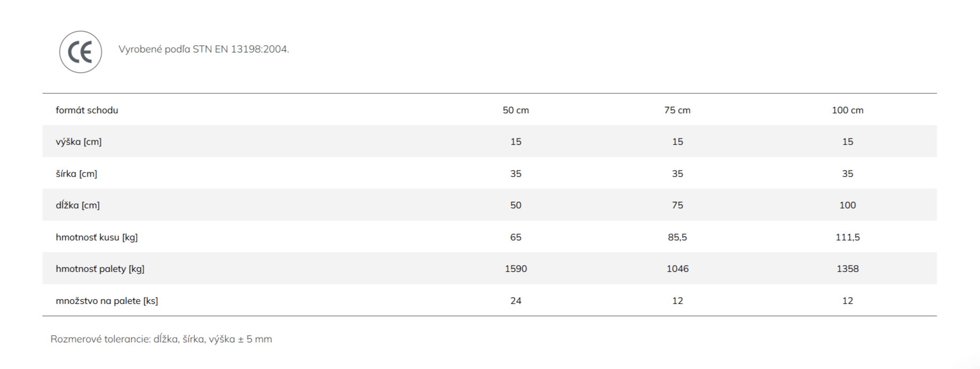980x369 pixels.
Task: Click the 'dĺžka [cm]' row label
Action: (x=77, y=205)
